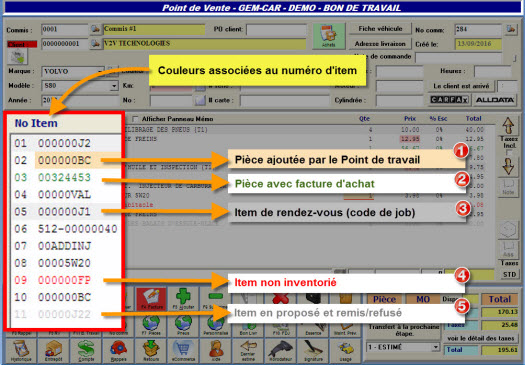Click voir le détail des taxes button
The image size is (525, 365).
click(x=480, y=338)
